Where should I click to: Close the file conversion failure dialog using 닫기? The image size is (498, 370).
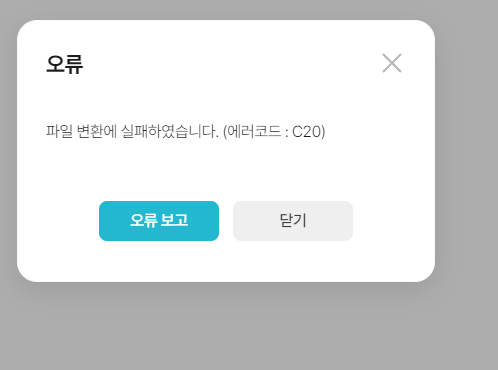click(293, 221)
